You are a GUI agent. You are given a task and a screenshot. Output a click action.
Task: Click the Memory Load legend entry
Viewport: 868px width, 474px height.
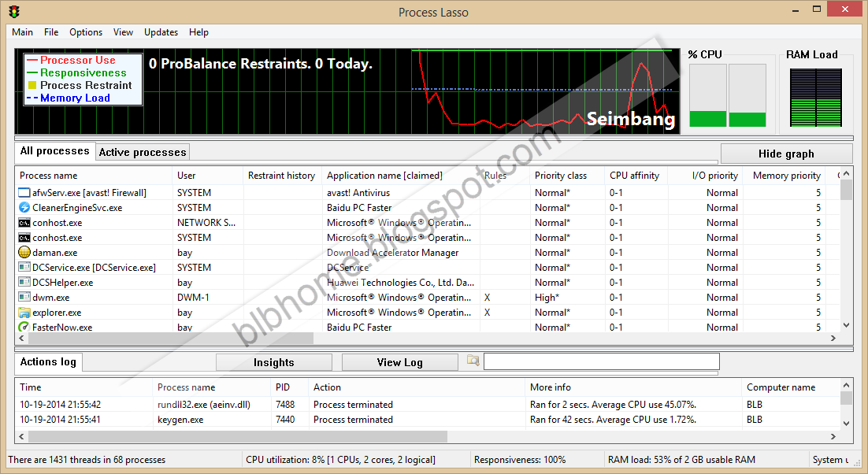tap(69, 98)
